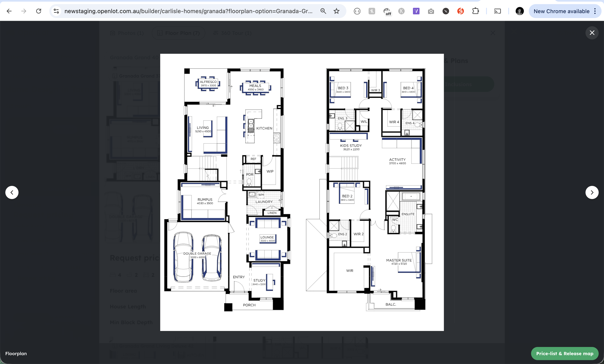Focus the address bar URL
The width and height of the screenshot is (604, 364).
[x=188, y=11]
